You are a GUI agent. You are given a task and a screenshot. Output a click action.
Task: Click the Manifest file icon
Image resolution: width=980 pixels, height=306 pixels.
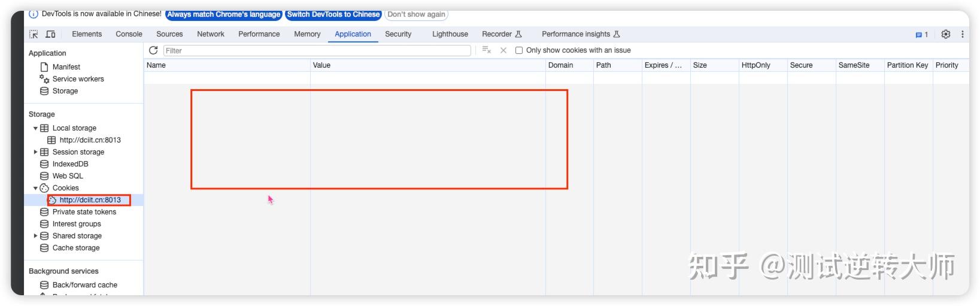[x=44, y=67]
